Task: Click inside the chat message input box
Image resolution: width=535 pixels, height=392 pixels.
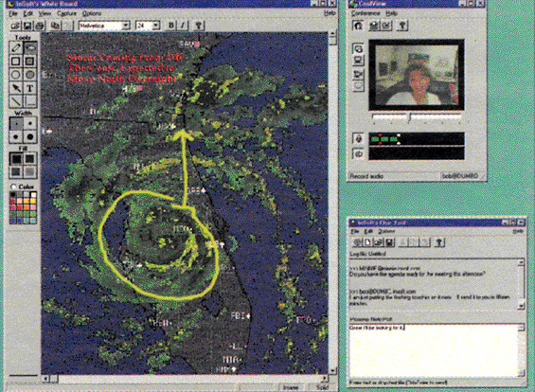Action: [x=434, y=350]
